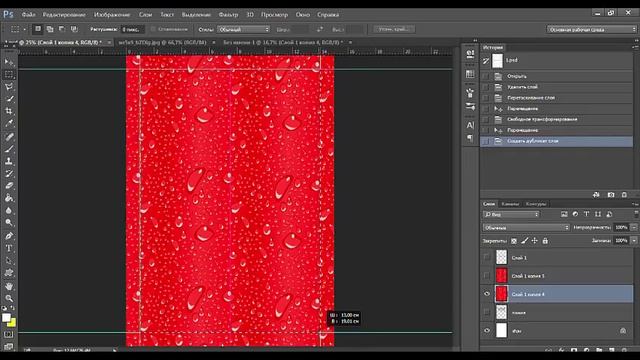Hide the background 'Фон' layer
640x360 pixels.
pyautogui.click(x=487, y=331)
